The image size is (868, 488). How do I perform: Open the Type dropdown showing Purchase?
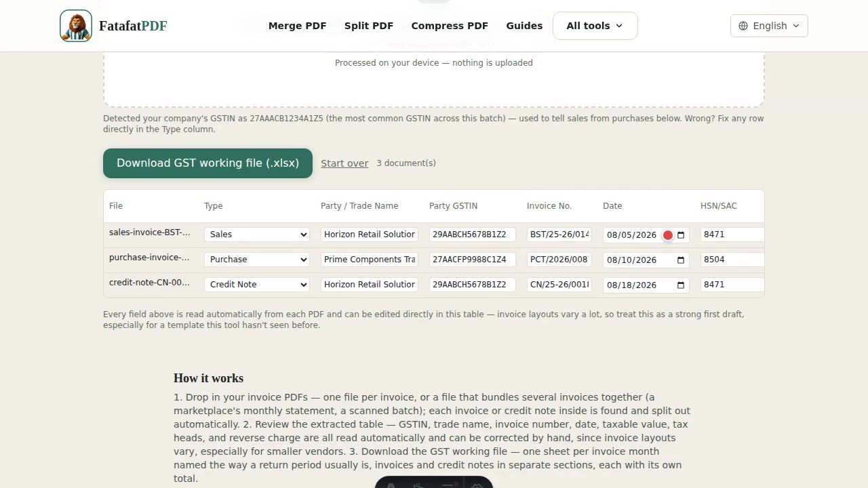(257, 260)
